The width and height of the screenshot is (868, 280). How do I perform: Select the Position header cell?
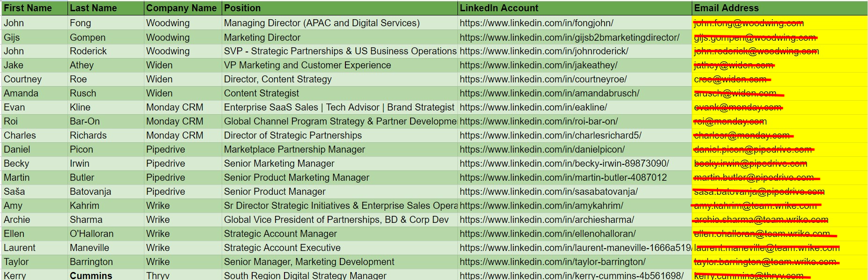(242, 8)
